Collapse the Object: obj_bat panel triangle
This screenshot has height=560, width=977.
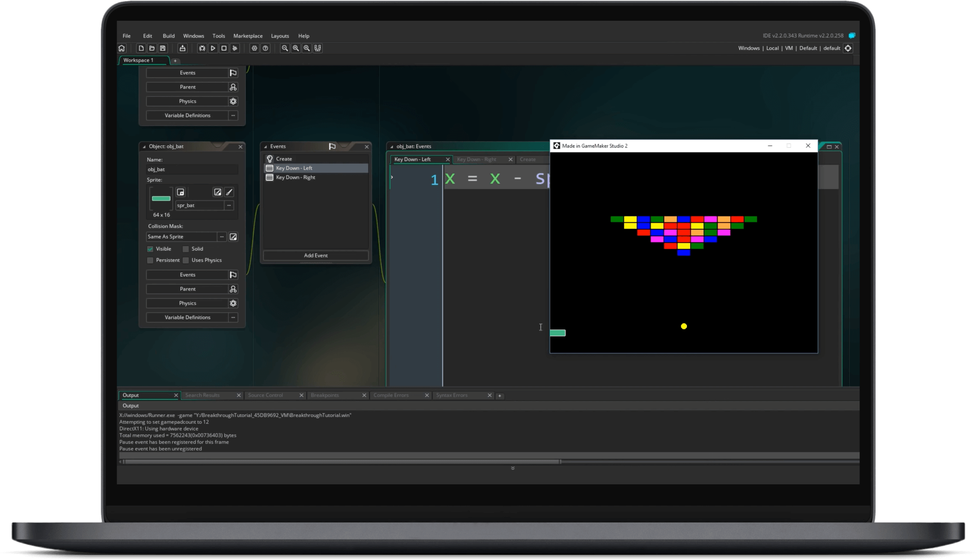tap(144, 147)
